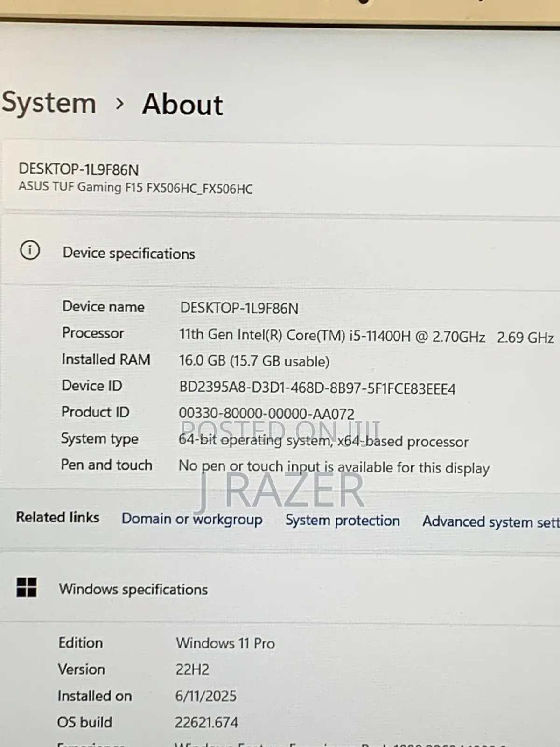Select the Pen and touch value text
The width and height of the screenshot is (560, 747).
[334, 467]
